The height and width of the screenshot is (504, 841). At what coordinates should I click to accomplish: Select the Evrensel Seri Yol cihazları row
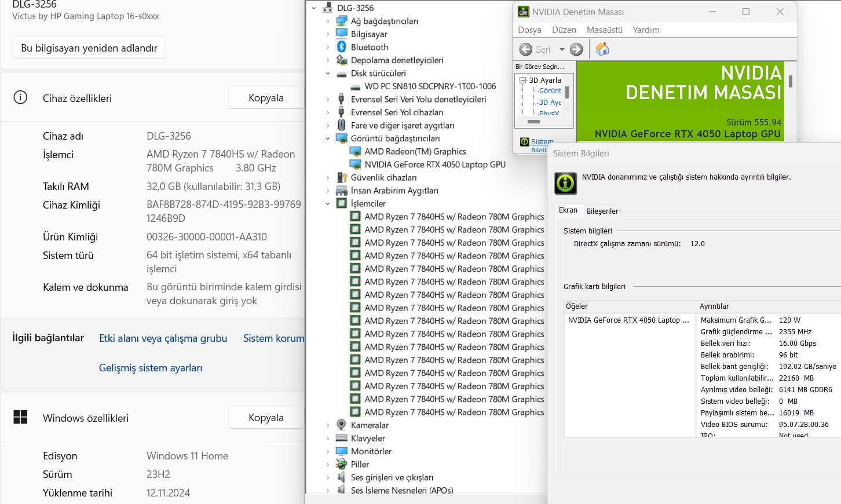tap(397, 112)
